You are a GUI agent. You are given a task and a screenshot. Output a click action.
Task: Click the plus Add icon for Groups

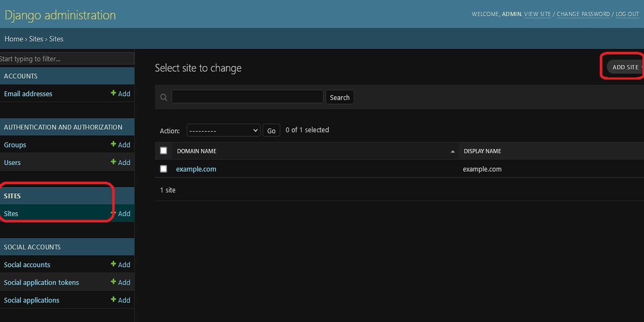[114, 144]
